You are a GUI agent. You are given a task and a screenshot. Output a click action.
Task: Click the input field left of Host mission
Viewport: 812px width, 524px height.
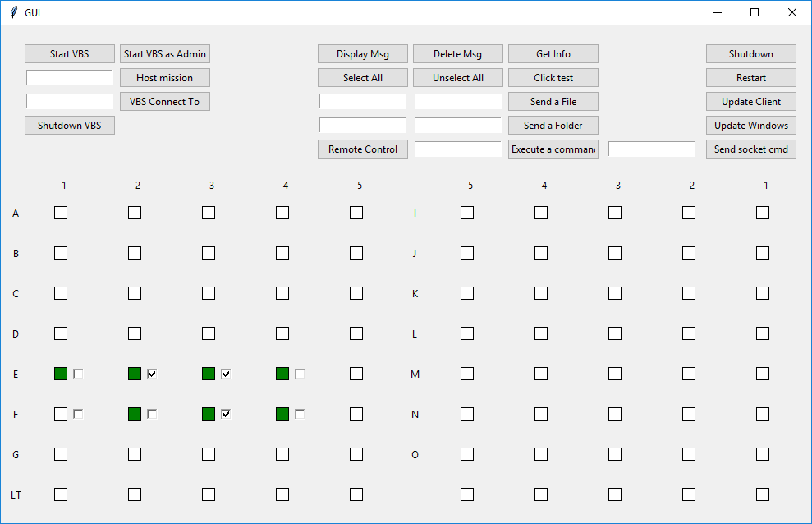[x=69, y=78]
